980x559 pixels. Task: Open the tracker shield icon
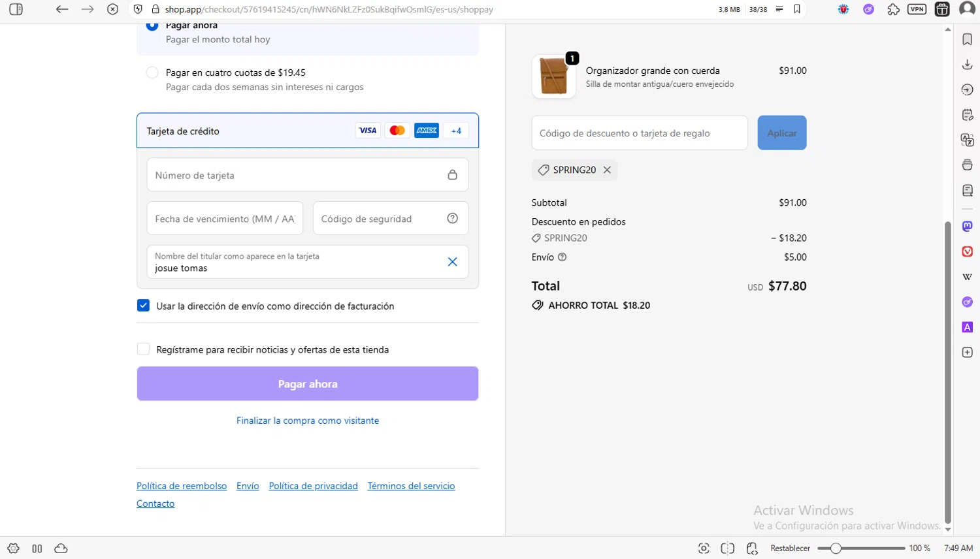tap(138, 9)
